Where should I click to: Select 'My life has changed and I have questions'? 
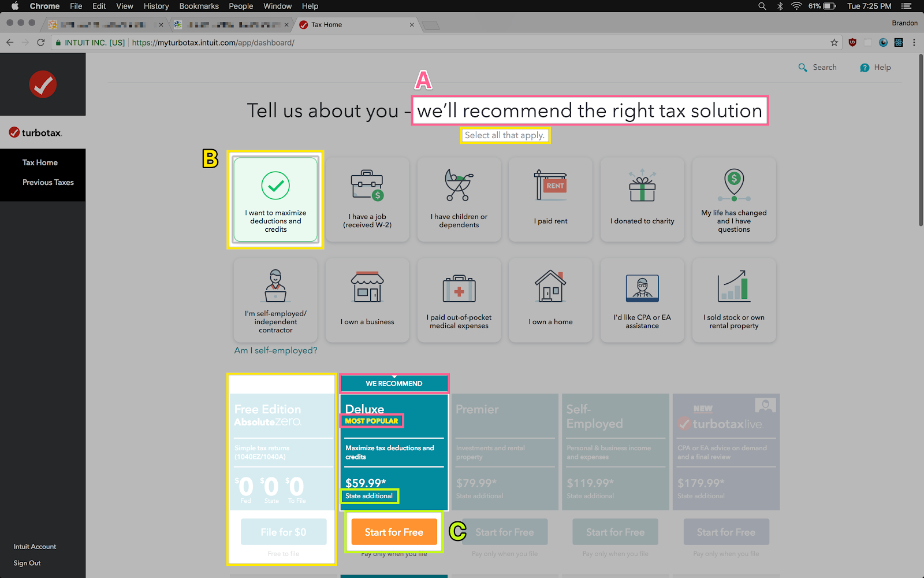pos(734,199)
